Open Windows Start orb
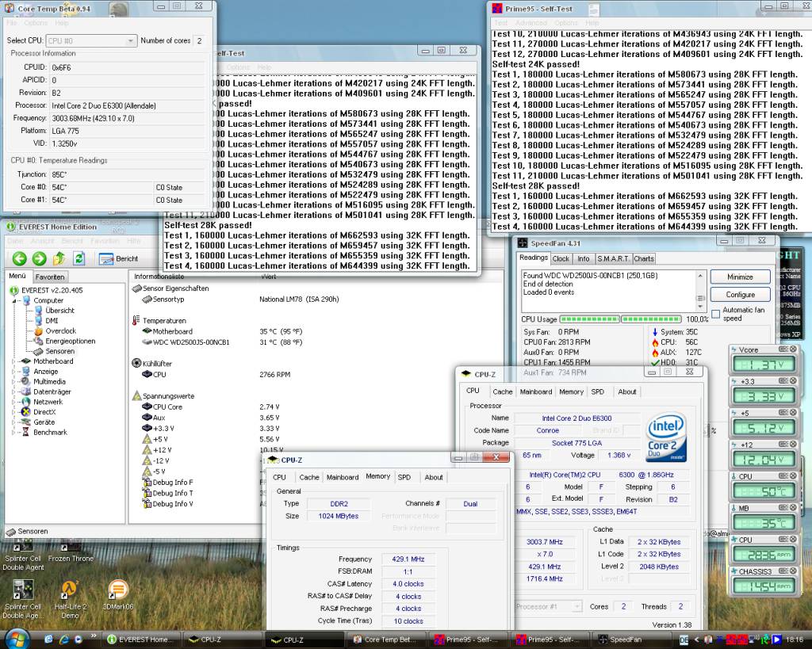The image size is (812, 649). [17, 639]
